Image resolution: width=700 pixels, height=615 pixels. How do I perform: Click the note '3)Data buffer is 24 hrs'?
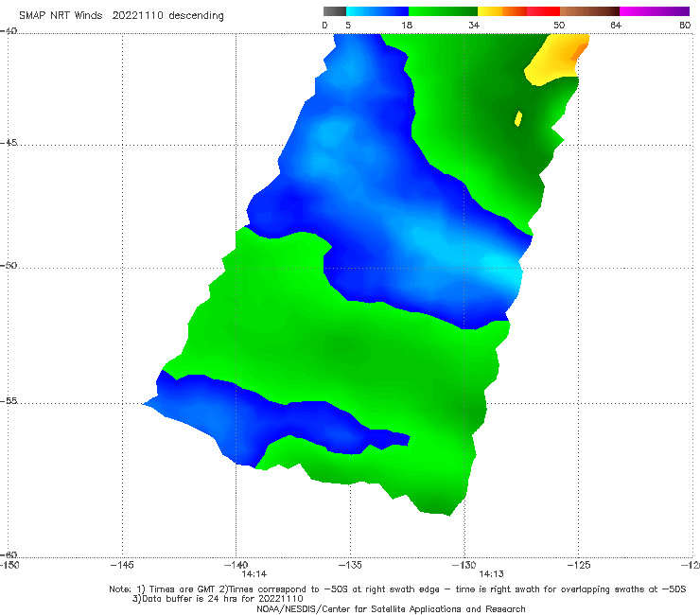tap(218, 599)
